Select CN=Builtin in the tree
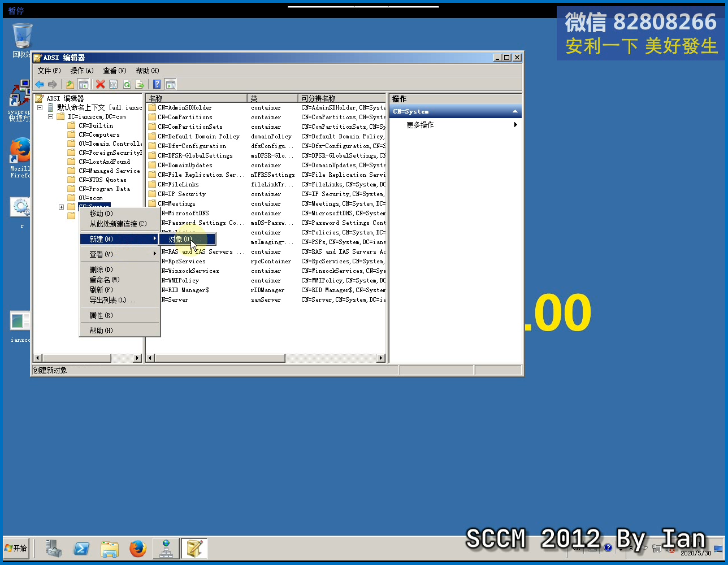 point(96,125)
